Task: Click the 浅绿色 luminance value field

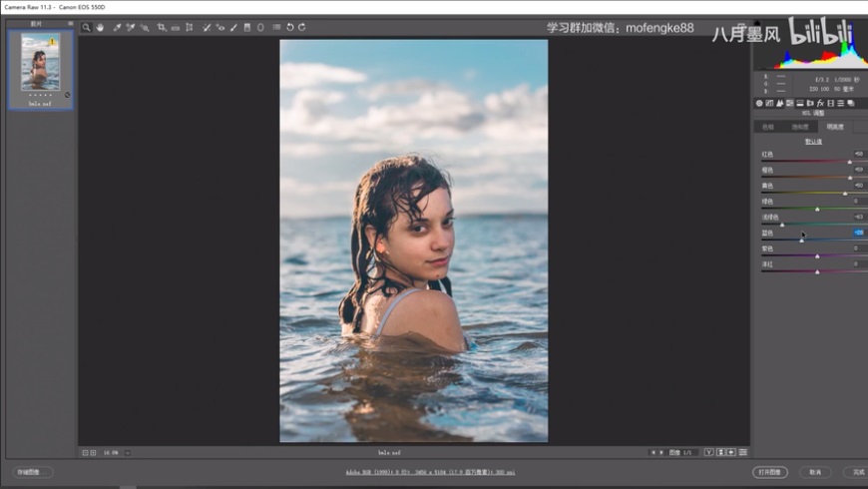Action: pyautogui.click(x=859, y=217)
